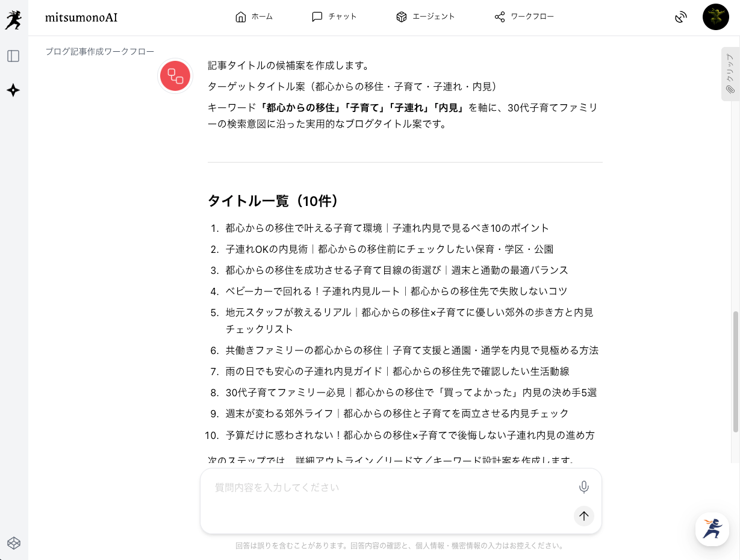Click the paperclip icon on clip tab
Image resolution: width=740 pixels, height=560 pixels.
(730, 90)
